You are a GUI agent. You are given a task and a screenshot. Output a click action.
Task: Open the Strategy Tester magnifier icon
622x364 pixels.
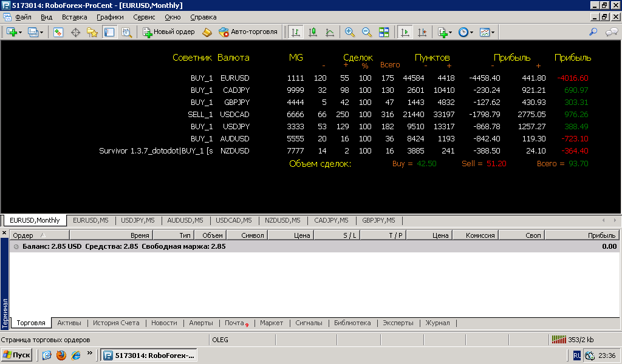(126, 32)
